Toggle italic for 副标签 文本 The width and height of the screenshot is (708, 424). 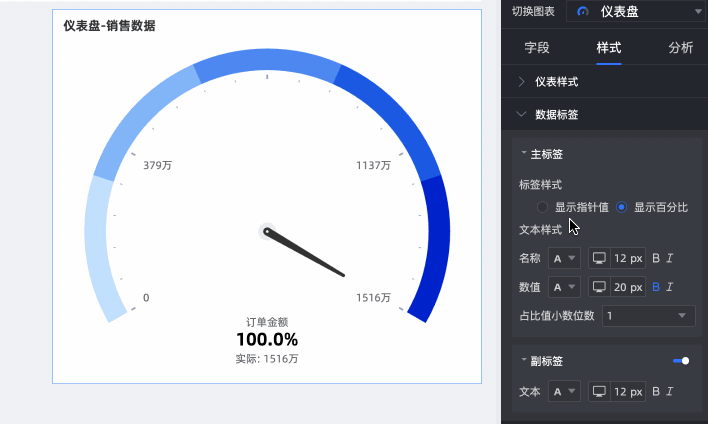click(x=670, y=391)
